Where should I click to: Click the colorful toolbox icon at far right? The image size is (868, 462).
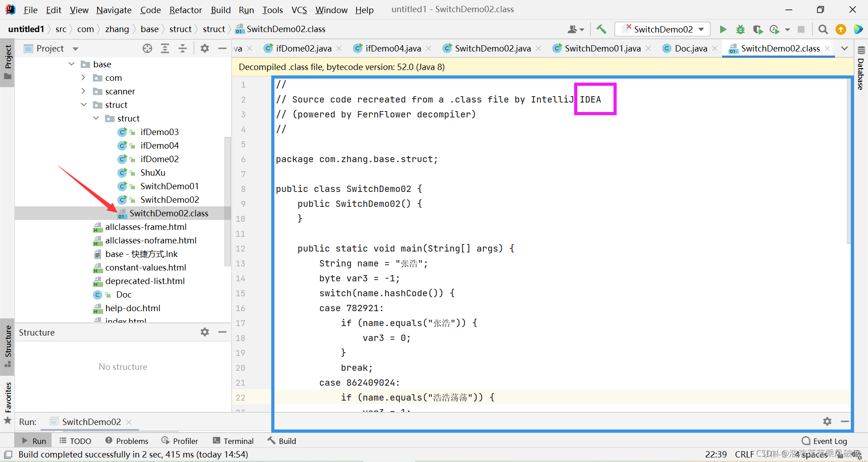(x=858, y=29)
